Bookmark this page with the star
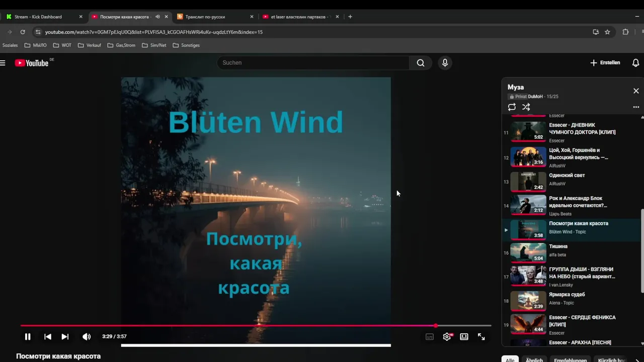The image size is (644, 362). coord(607,32)
